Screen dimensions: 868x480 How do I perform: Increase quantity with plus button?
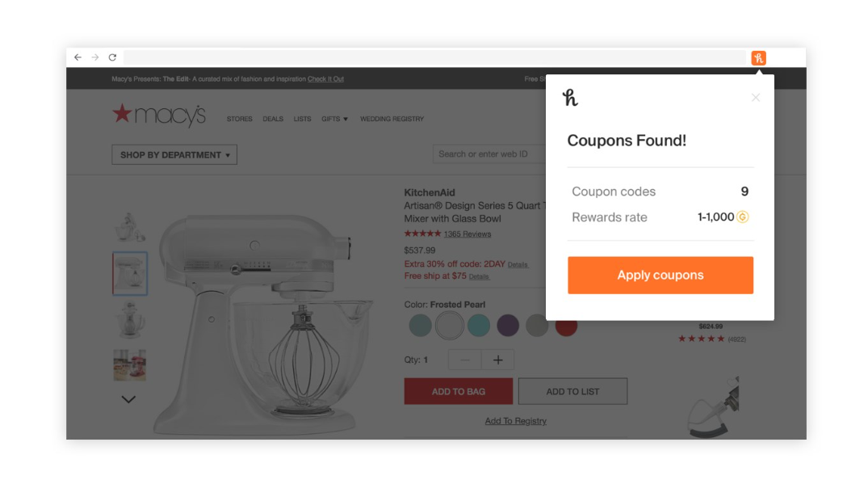tap(497, 360)
